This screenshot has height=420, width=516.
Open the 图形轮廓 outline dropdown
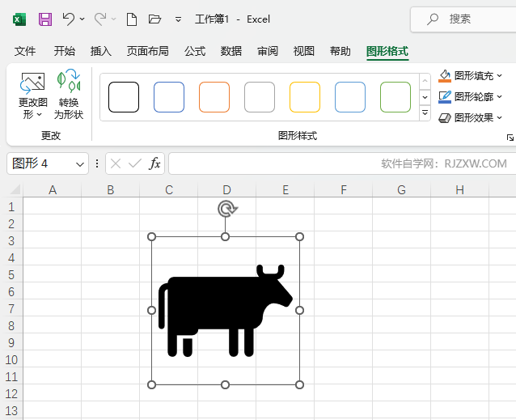pyautogui.click(x=500, y=97)
